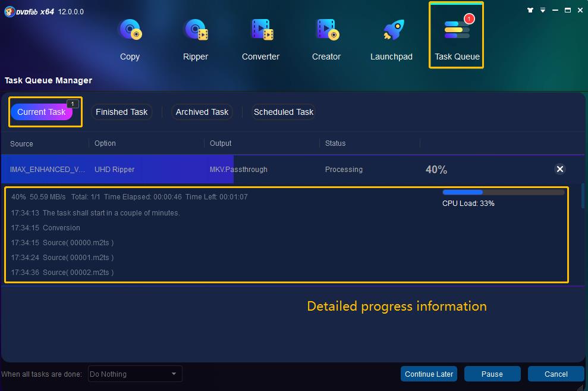
Task: Open the Creator module
Action: [x=326, y=31]
